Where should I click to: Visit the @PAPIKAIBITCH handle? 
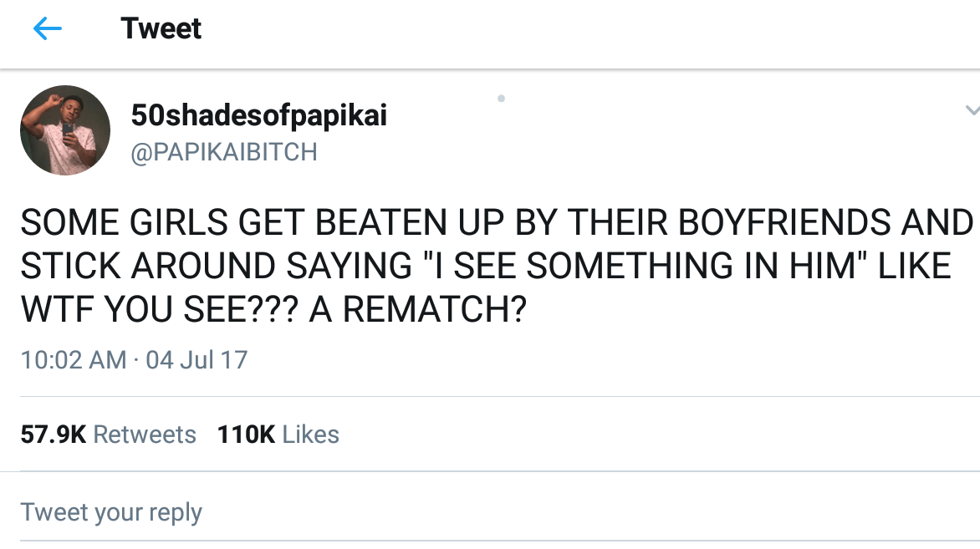coord(224,152)
